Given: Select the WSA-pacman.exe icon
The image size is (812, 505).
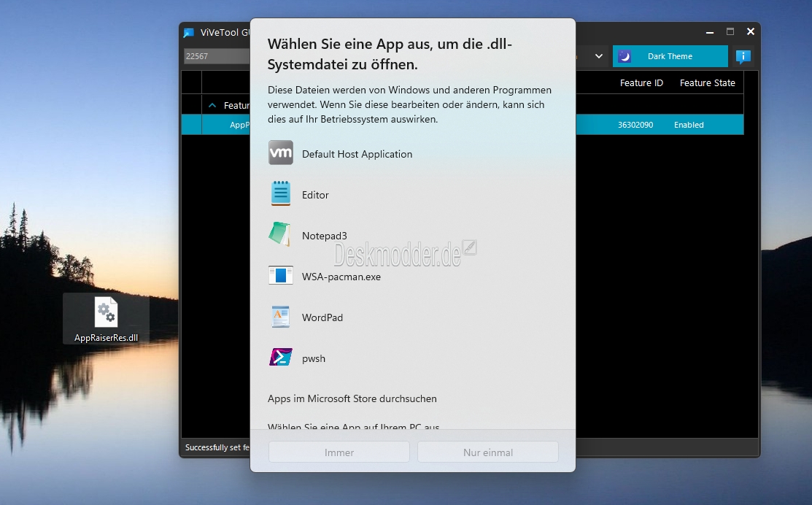Looking at the screenshot, I should click(x=281, y=275).
